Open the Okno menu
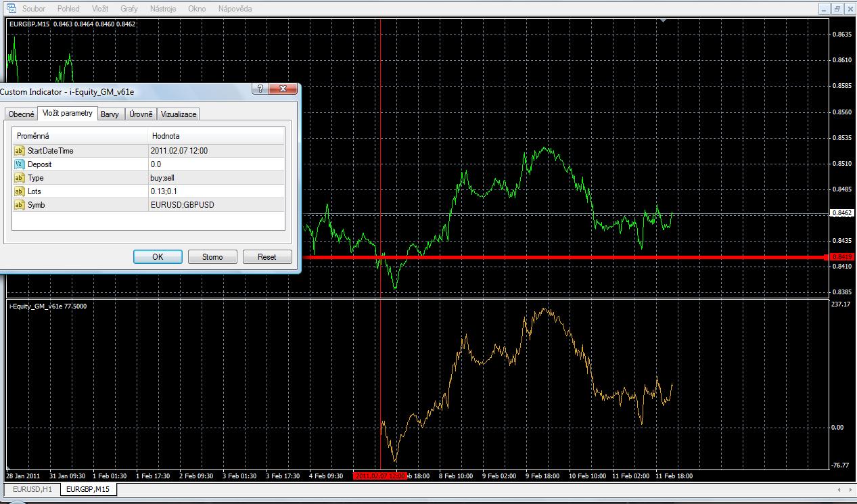The width and height of the screenshot is (857, 504). tap(197, 9)
